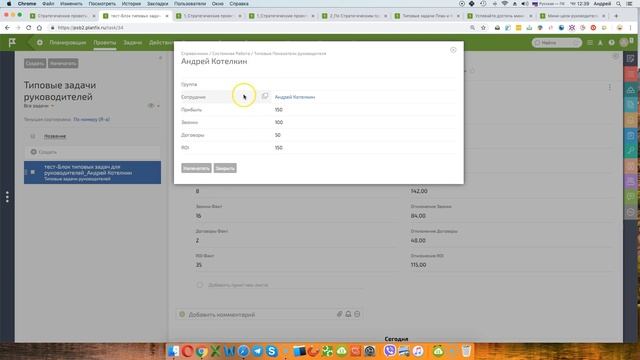Open the Файл menu in macOS menu bar
The image size is (640, 360).
(48, 4)
